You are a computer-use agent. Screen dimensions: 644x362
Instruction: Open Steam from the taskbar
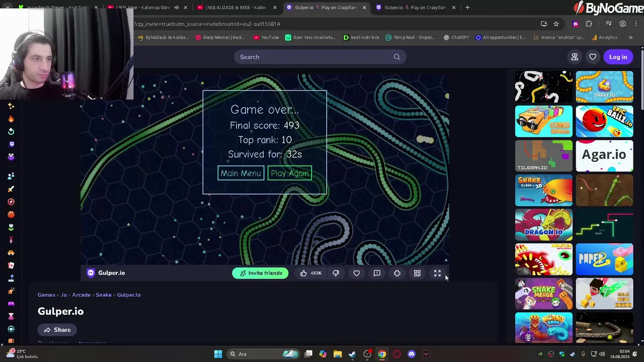tap(352, 354)
